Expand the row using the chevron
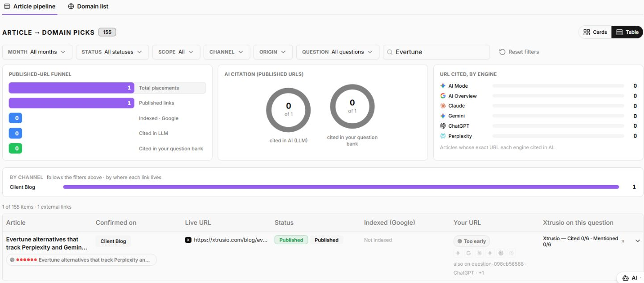Image resolution: width=644 pixels, height=283 pixels. coord(637,241)
